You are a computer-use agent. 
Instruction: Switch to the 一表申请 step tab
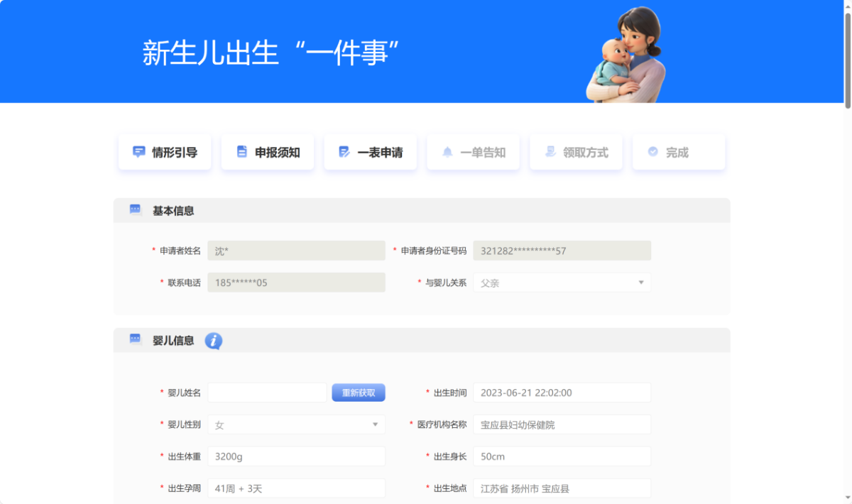(371, 152)
